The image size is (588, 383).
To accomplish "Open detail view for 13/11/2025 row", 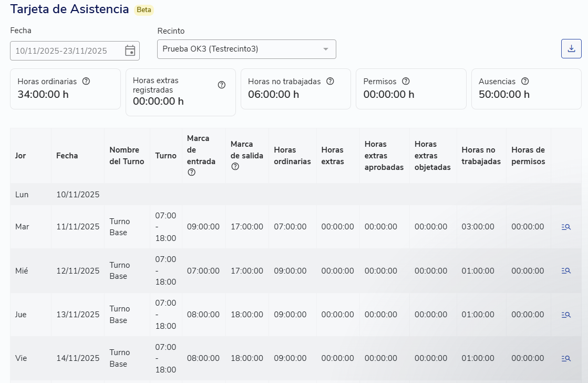I will (566, 315).
